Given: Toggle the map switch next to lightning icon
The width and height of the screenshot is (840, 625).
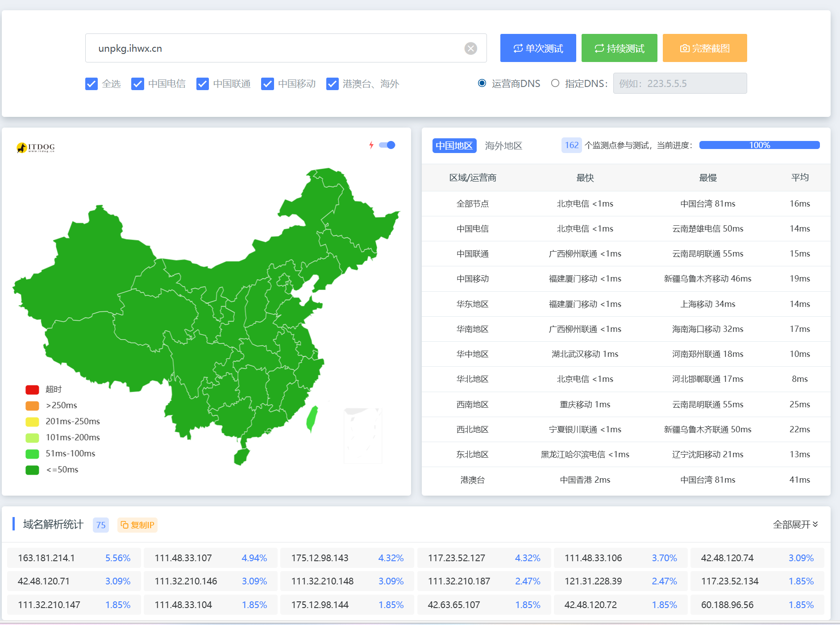Looking at the screenshot, I should (x=387, y=145).
